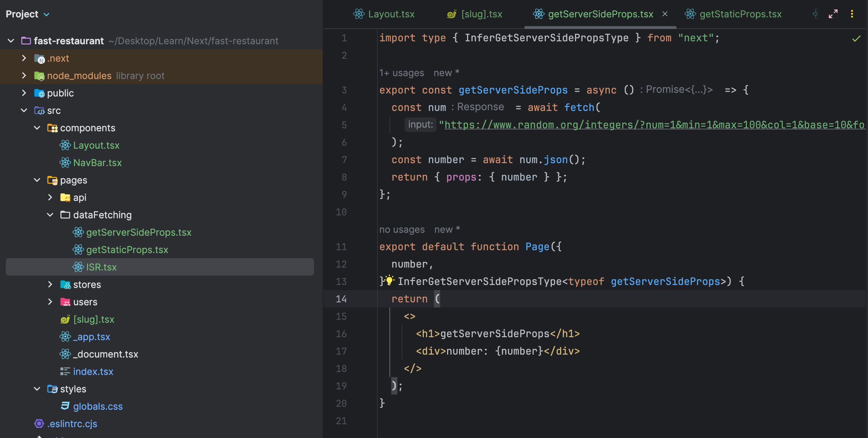The height and width of the screenshot is (438, 868).
Task: Switch to the getStaticProps.tsx tab
Action: tap(740, 14)
